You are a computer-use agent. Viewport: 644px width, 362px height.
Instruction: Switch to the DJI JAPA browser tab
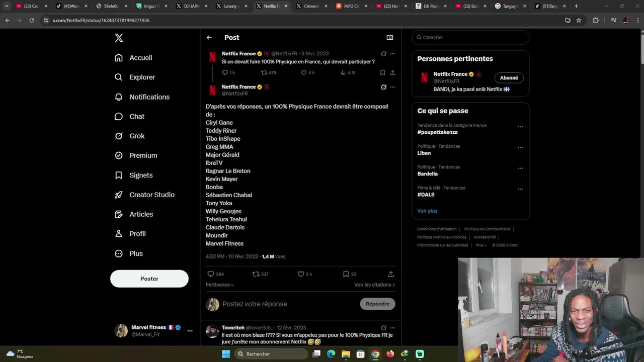(x=192, y=6)
